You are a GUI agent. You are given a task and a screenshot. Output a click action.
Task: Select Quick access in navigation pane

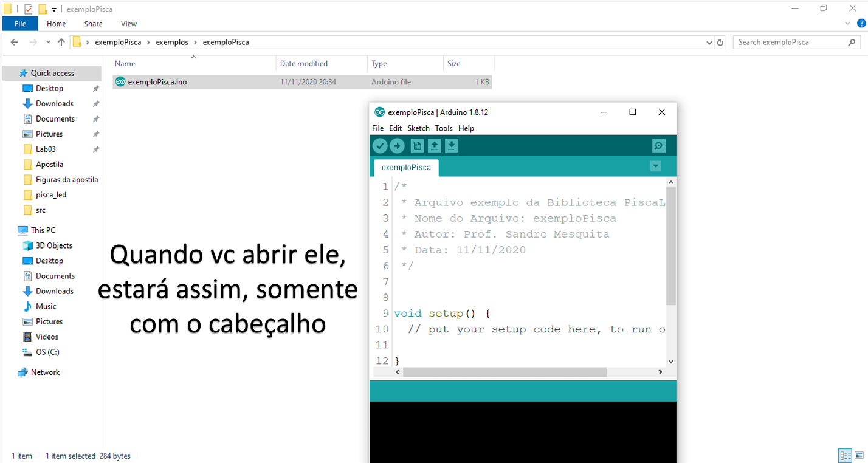tap(52, 73)
